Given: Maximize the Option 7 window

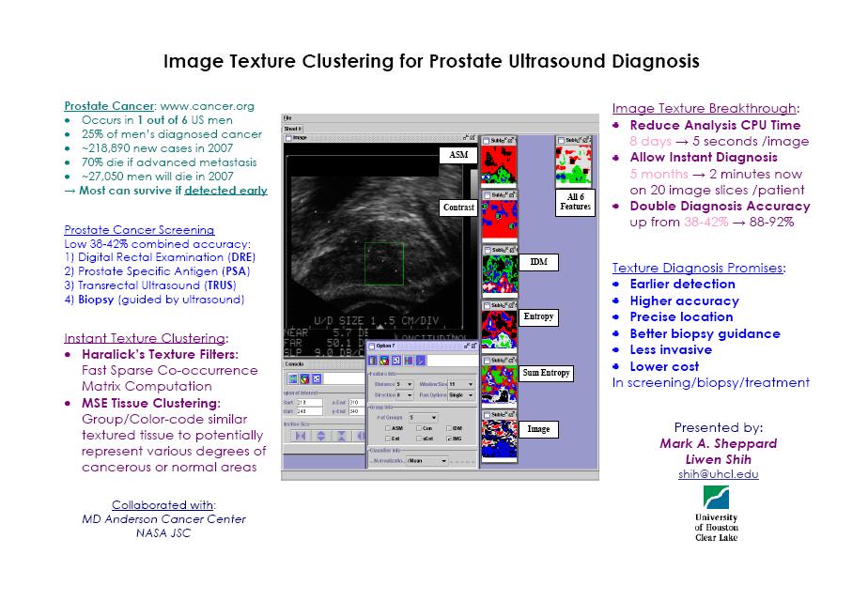Looking at the screenshot, I should (473, 346).
